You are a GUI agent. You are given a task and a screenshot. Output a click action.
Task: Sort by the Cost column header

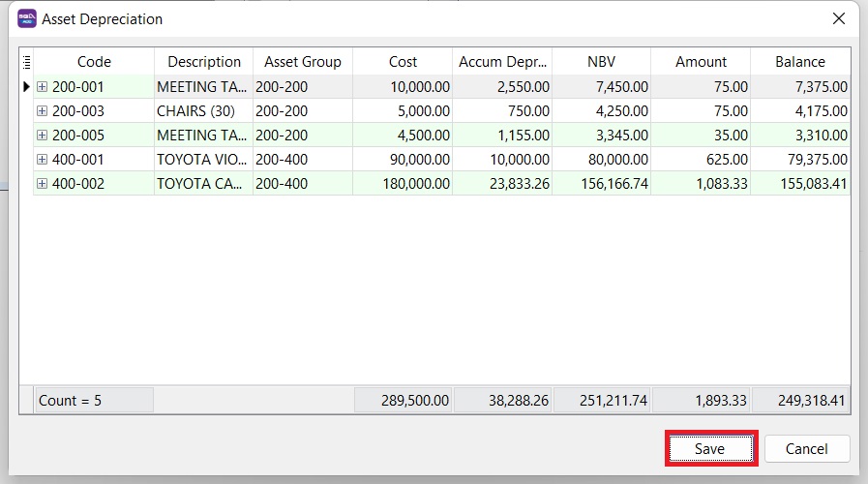(403, 62)
